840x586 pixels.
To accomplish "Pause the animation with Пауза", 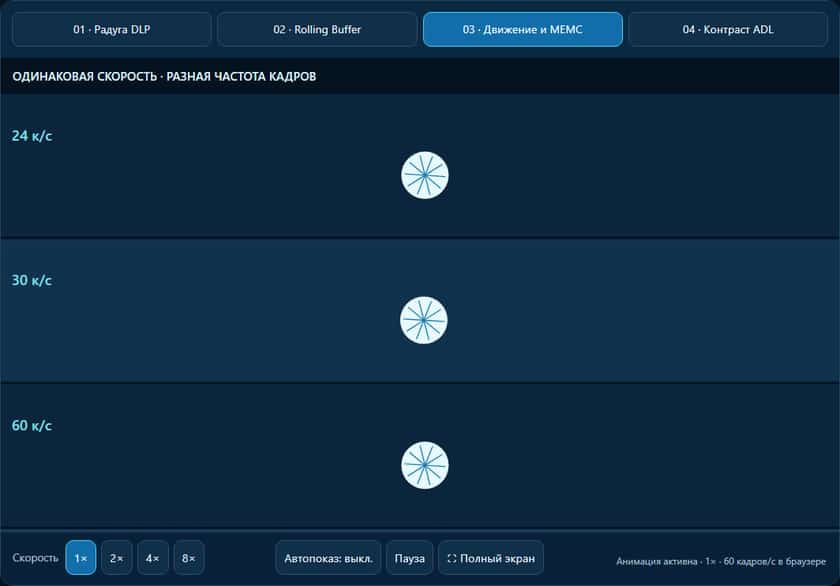I will click(x=410, y=558).
